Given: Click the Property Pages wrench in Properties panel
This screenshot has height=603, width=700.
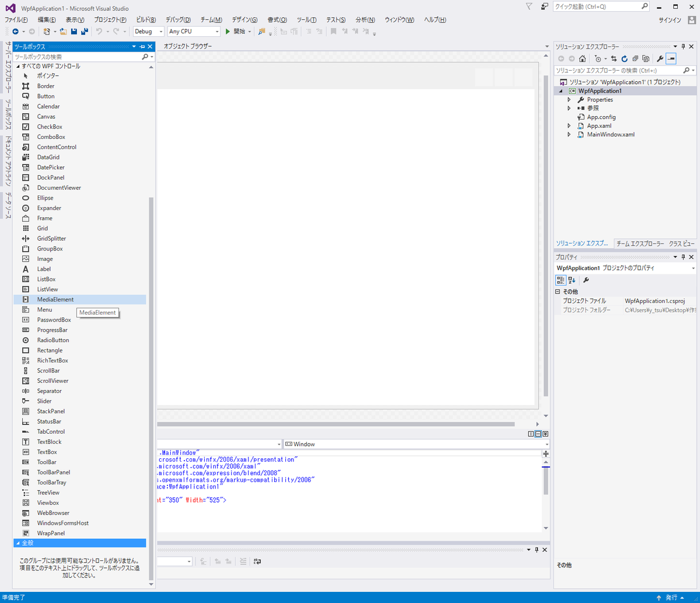Looking at the screenshot, I should pyautogui.click(x=586, y=280).
